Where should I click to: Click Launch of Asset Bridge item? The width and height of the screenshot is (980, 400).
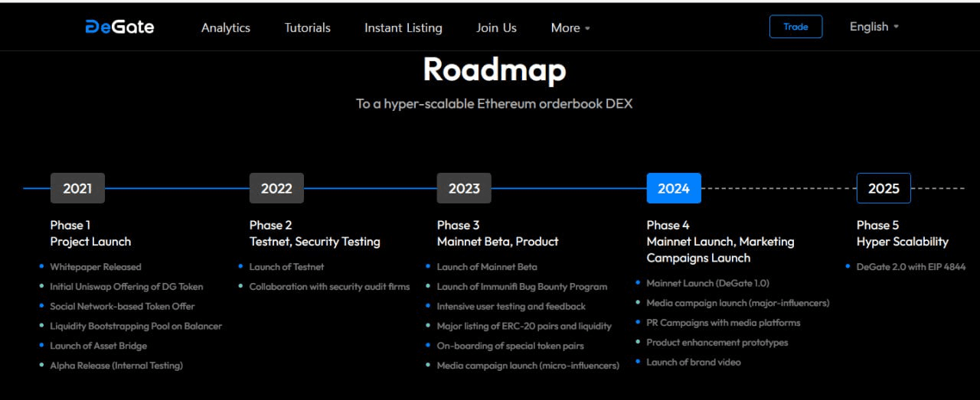tap(99, 346)
